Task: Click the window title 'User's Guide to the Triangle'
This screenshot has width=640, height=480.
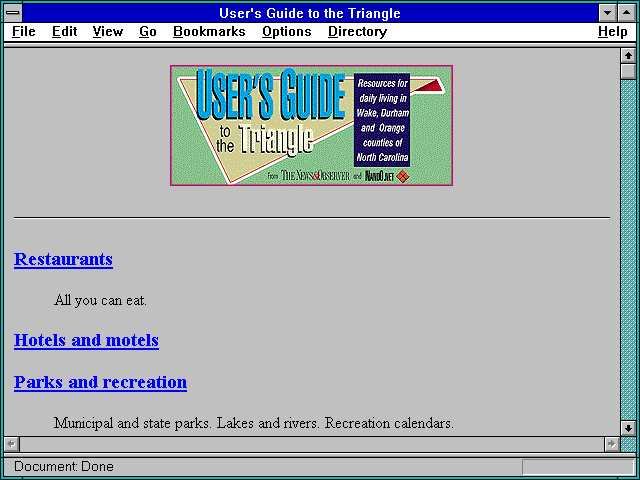Action: coord(310,13)
